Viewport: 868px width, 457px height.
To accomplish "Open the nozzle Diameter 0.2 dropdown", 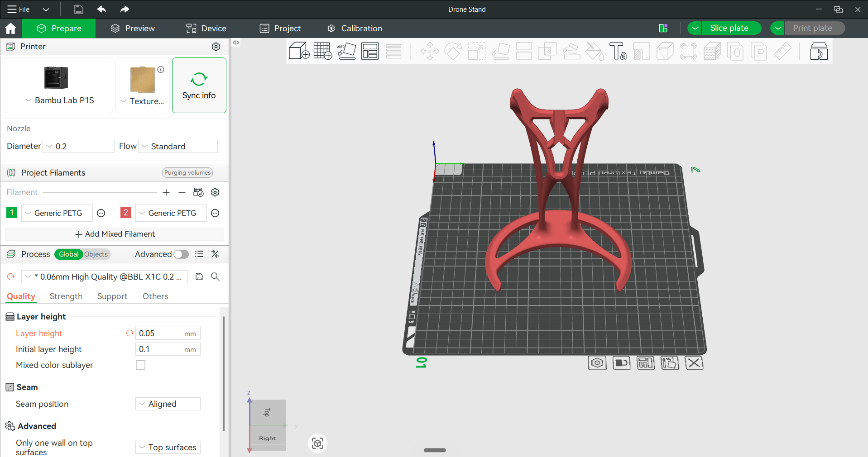I will point(78,146).
